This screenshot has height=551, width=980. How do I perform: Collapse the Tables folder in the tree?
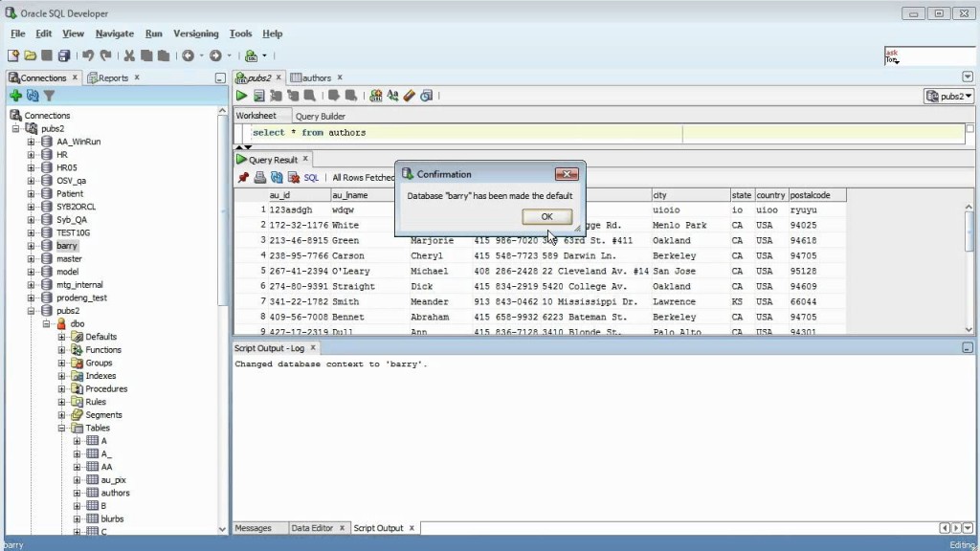point(63,429)
